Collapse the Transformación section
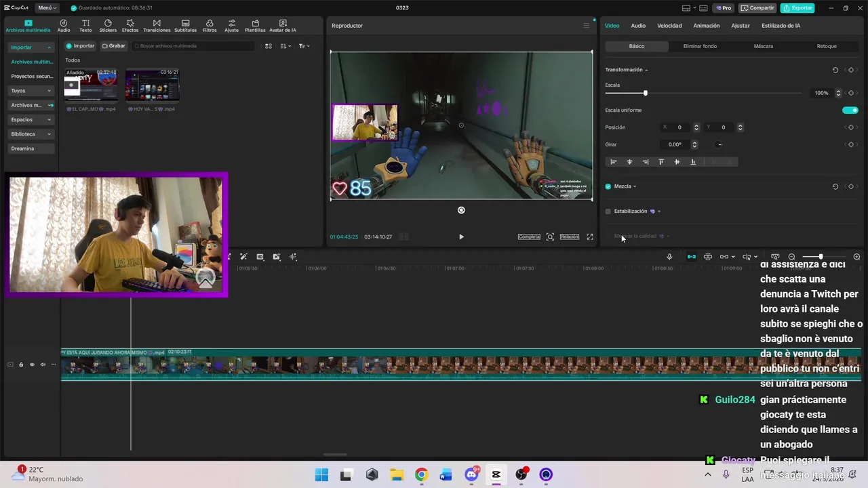This screenshot has height=488, width=868. [646, 70]
